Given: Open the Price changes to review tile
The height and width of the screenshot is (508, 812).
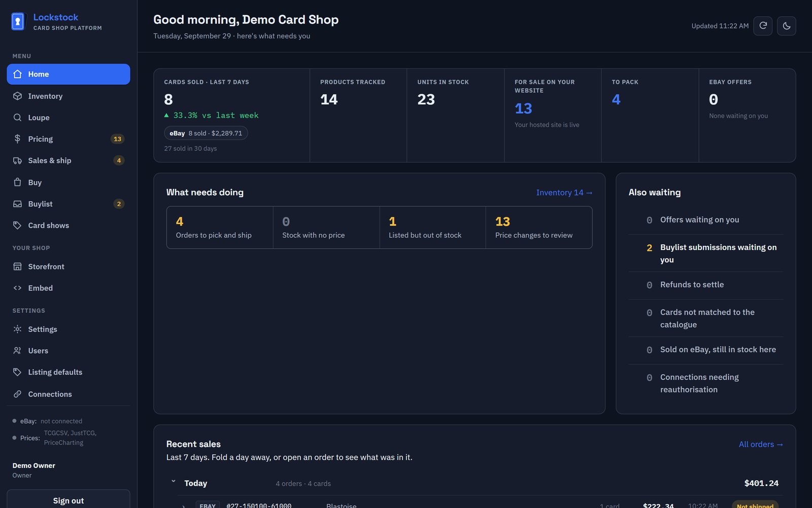Looking at the screenshot, I should [x=539, y=228].
